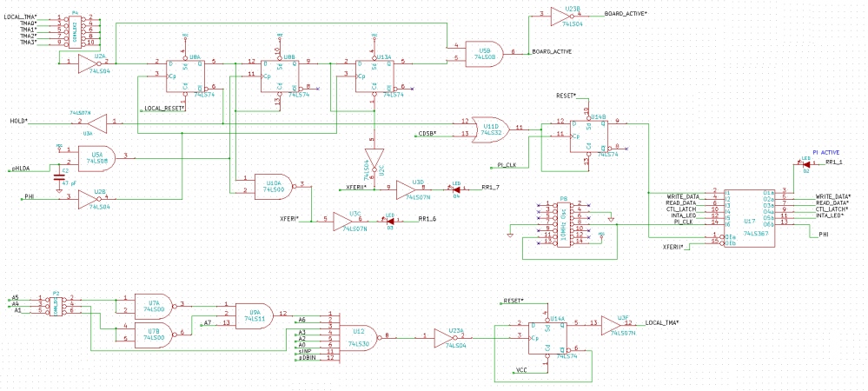This screenshot has height=391, width=868.
Task: Select the U2A 74LS04 inverter symbol
Action: point(90,63)
